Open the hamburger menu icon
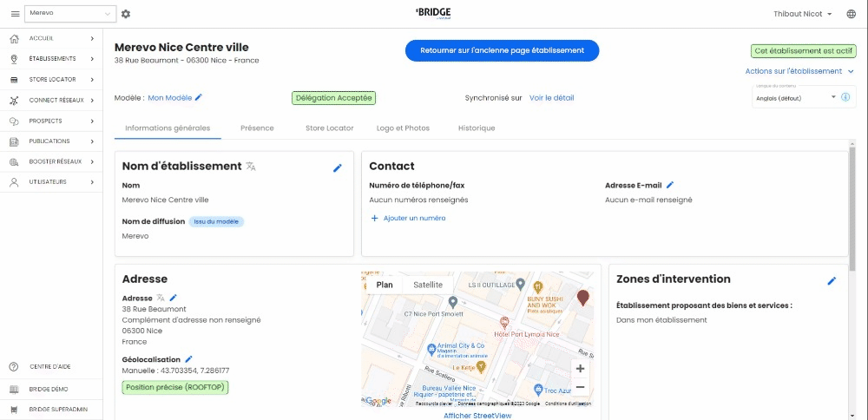 [15, 14]
